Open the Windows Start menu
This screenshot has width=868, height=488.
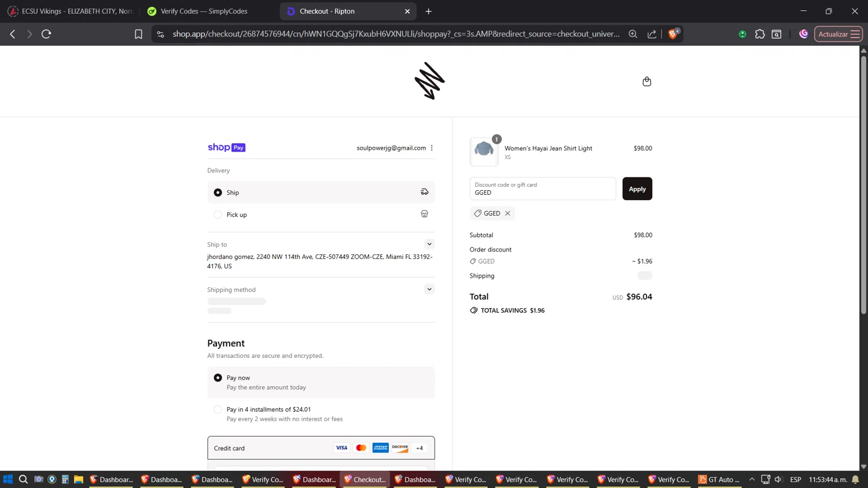[8, 479]
